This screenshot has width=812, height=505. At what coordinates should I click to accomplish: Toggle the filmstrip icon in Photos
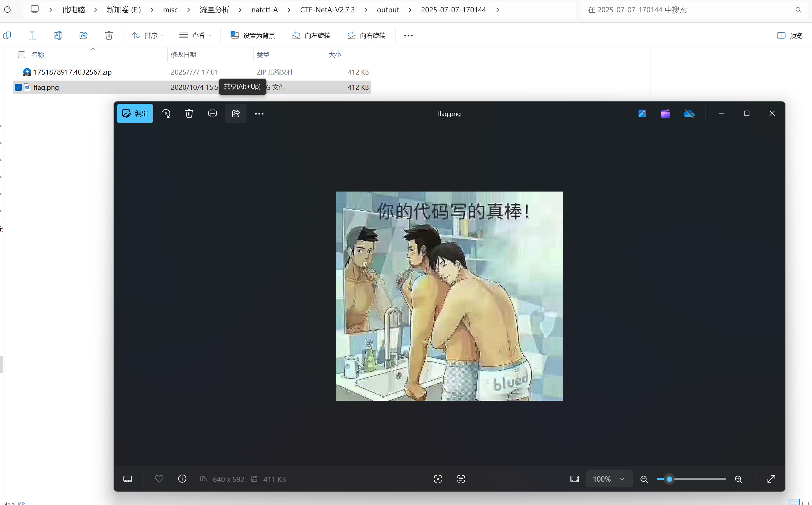tap(128, 479)
